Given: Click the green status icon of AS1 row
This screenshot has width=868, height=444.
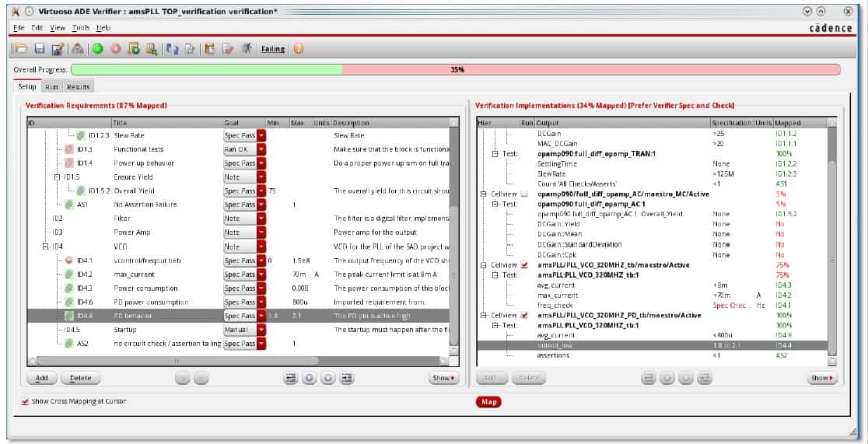Looking at the screenshot, I should click(x=68, y=205).
